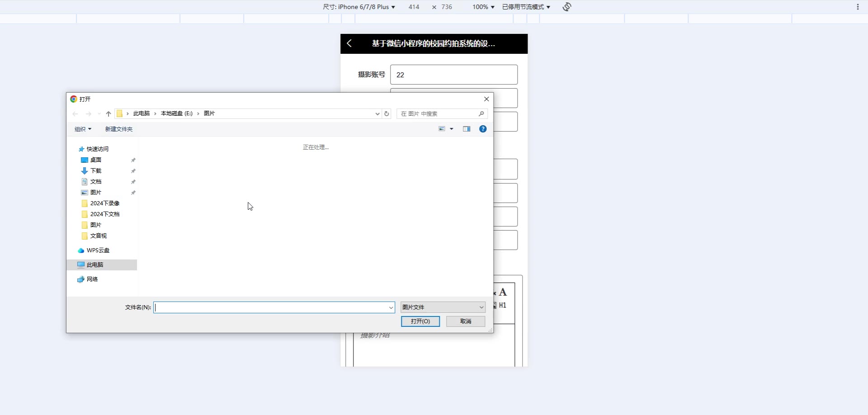Click the 摄影介绍 text area
Image resolution: width=868 pixels, height=415 pixels.
coord(434,346)
